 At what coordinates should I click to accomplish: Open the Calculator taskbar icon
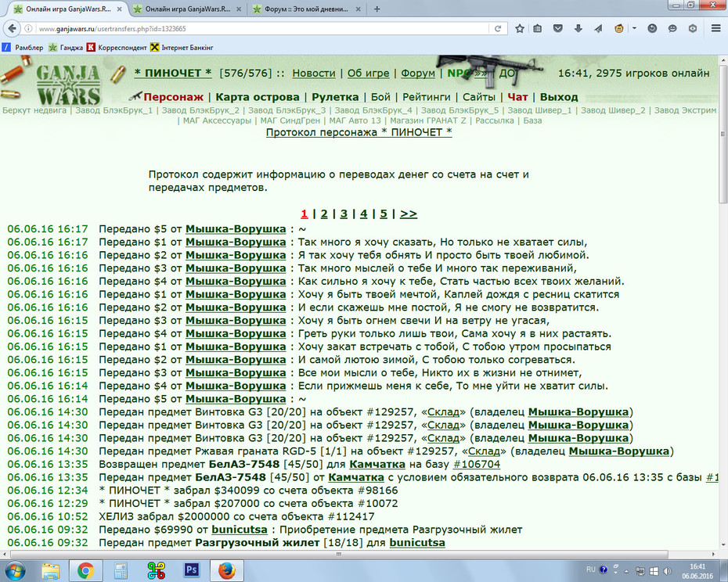[121, 570]
